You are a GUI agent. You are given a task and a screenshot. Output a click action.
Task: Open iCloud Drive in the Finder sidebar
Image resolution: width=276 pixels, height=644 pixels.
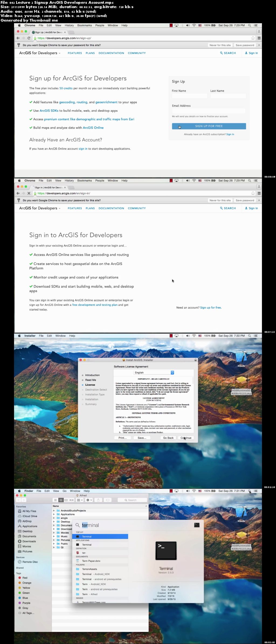coord(30,516)
